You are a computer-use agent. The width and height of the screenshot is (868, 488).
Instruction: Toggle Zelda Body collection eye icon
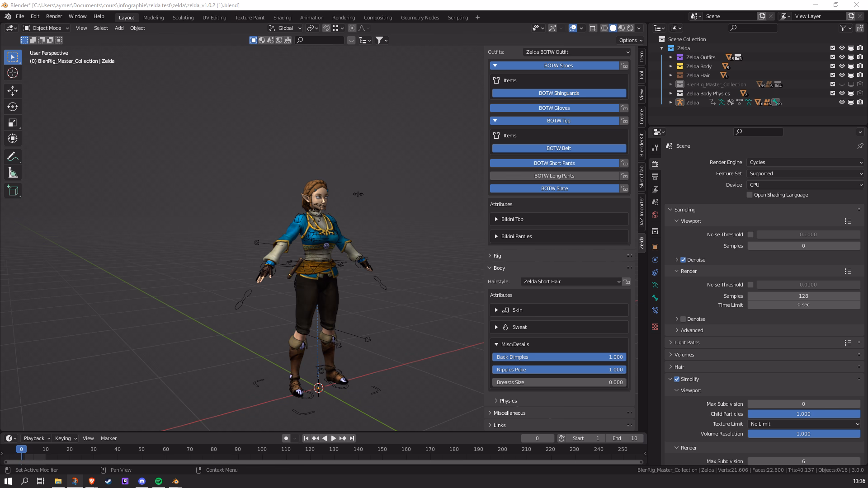842,66
